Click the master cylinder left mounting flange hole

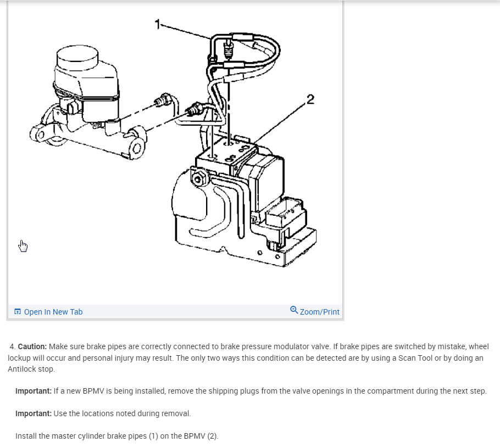tap(40, 135)
